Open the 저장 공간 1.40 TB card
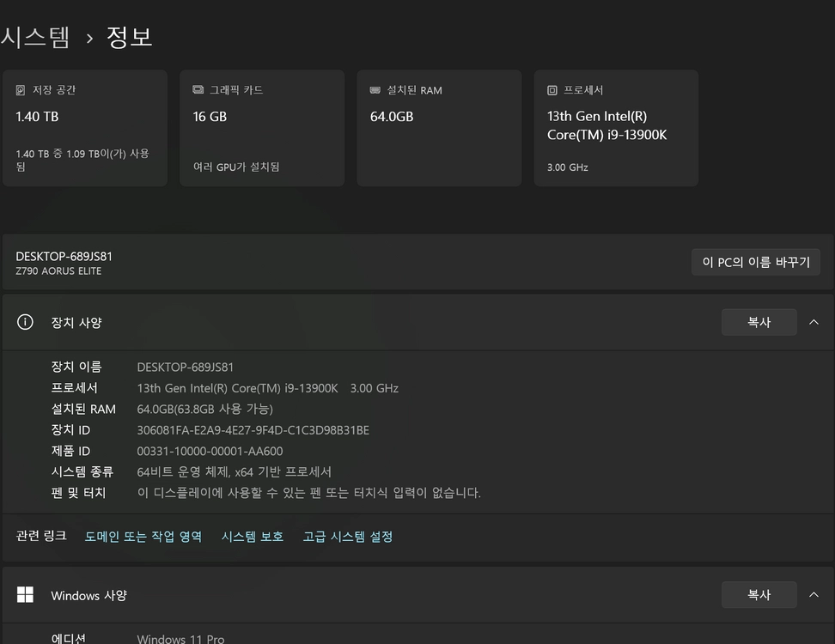Image resolution: width=835 pixels, height=644 pixels. (x=85, y=128)
